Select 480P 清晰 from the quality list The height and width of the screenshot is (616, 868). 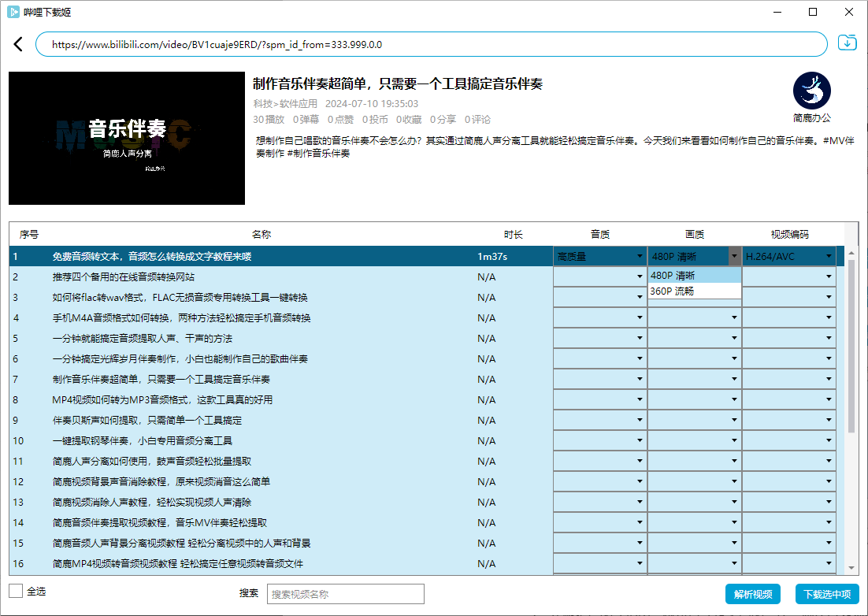[693, 275]
